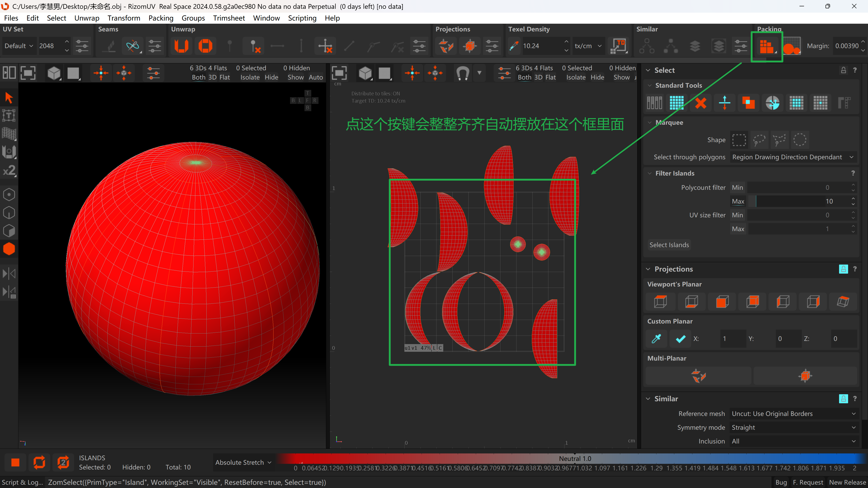Click the Pack islands icon in Packing
The image size is (868, 488).
tap(767, 46)
